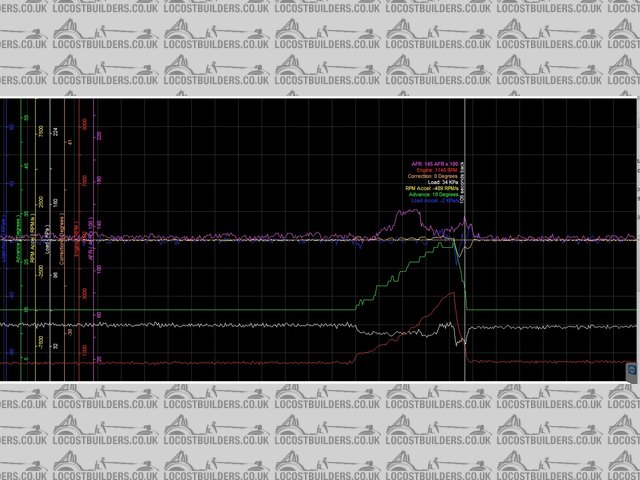Select the green Advance degrees axis
The image size is (640, 480).
[21, 240]
